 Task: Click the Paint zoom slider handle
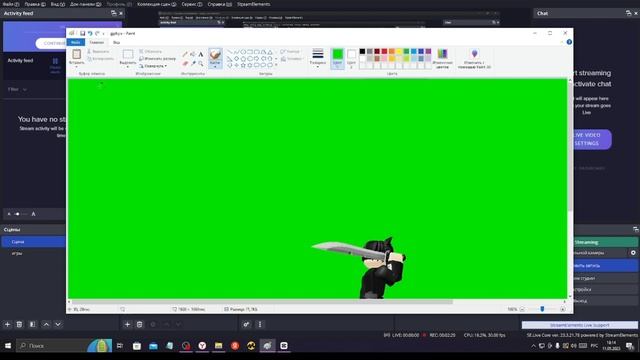542,309
